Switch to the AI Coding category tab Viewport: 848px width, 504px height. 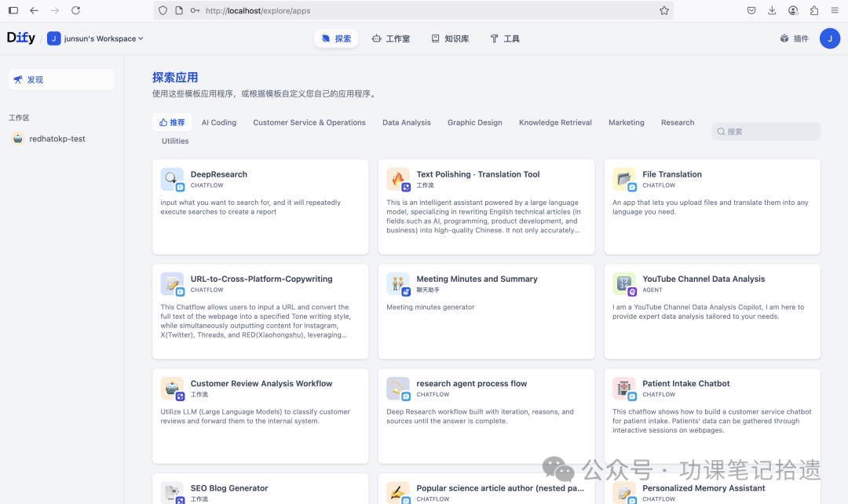click(x=218, y=122)
